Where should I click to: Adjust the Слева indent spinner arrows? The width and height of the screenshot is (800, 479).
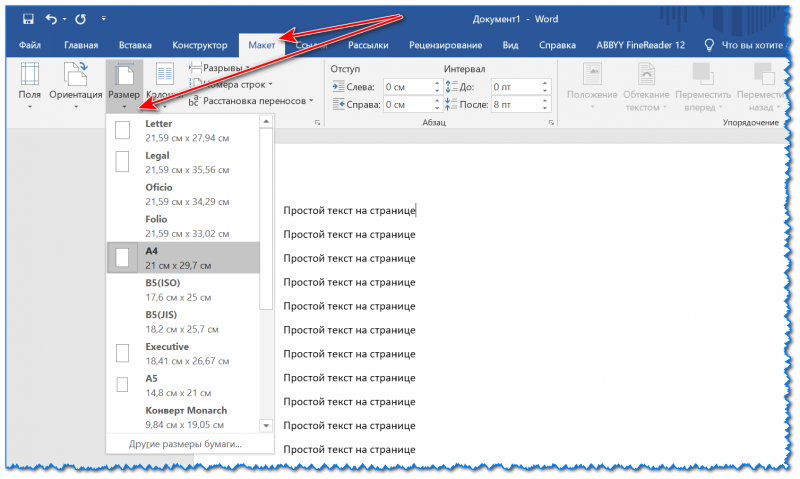point(437,87)
